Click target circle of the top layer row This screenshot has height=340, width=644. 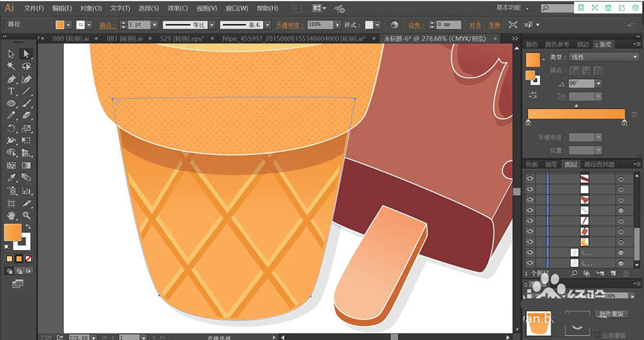coord(621,178)
